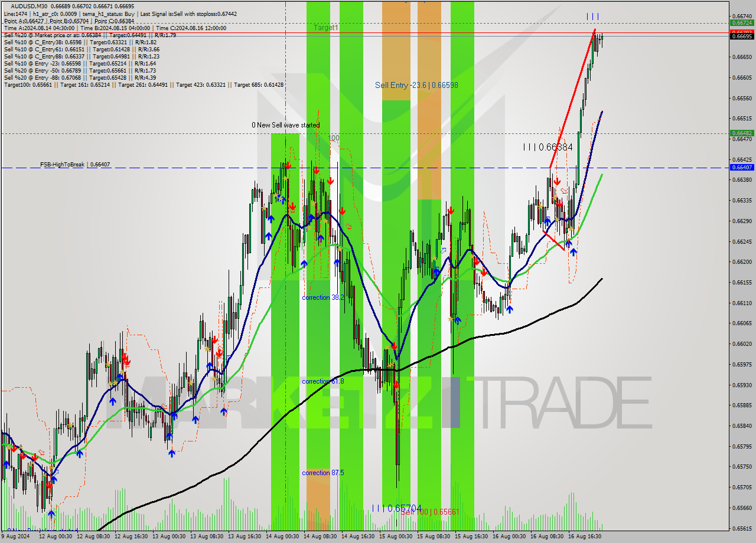Click the '12 Aug 08:30' time label
The height and width of the screenshot is (543, 756).
point(94,537)
